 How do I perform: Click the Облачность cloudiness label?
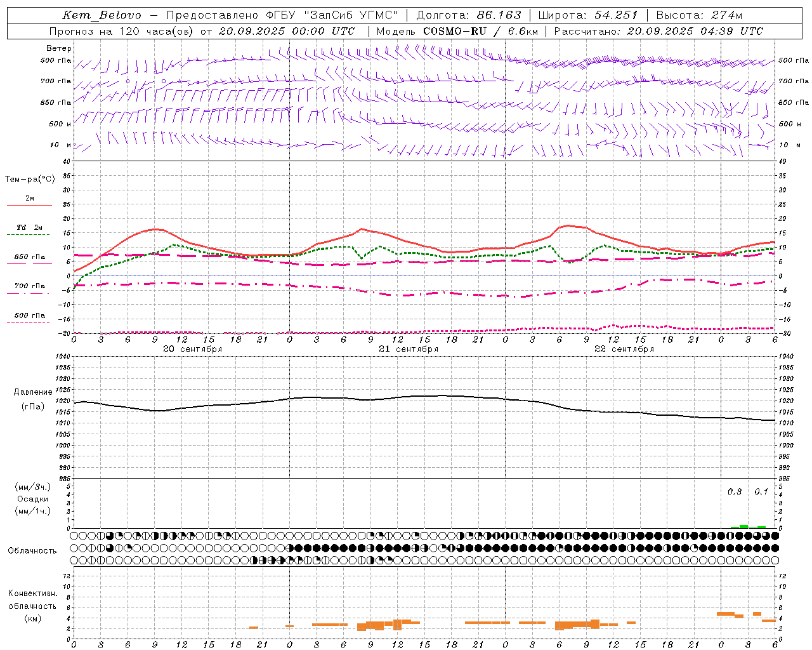(x=32, y=551)
